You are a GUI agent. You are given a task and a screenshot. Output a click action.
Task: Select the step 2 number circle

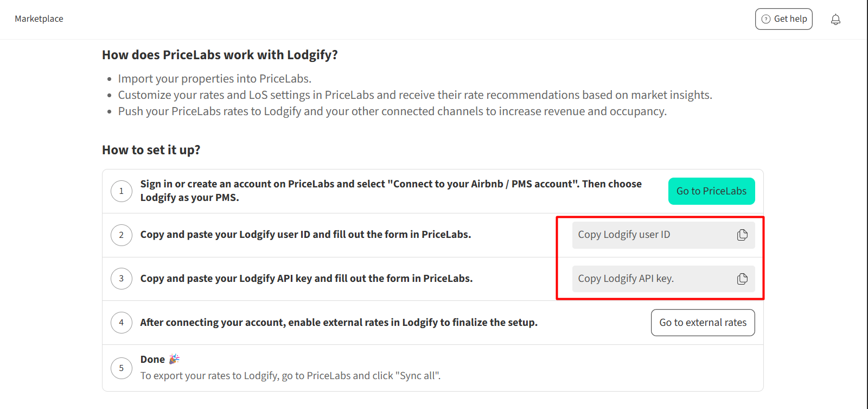coord(122,235)
